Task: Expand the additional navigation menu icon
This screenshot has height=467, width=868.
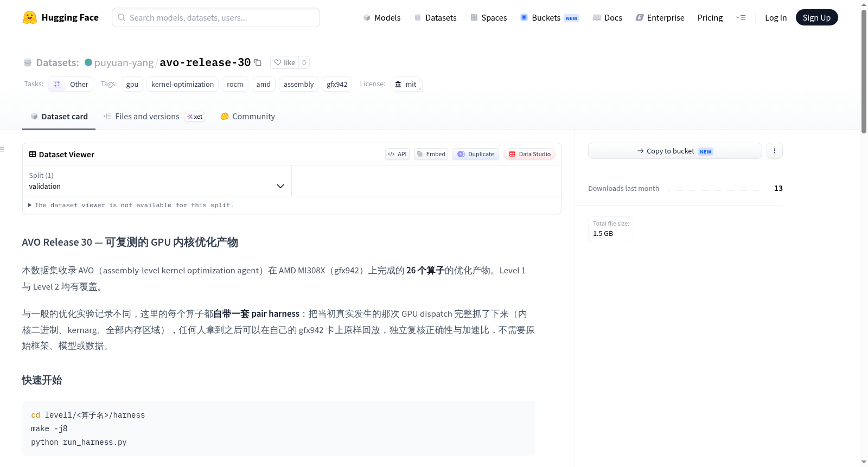Action: 741,17
